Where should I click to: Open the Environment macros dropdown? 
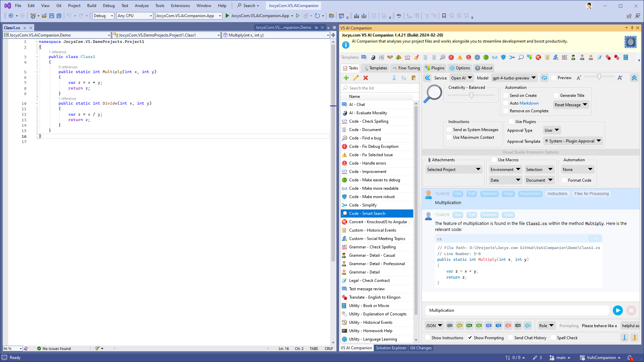[x=505, y=170]
